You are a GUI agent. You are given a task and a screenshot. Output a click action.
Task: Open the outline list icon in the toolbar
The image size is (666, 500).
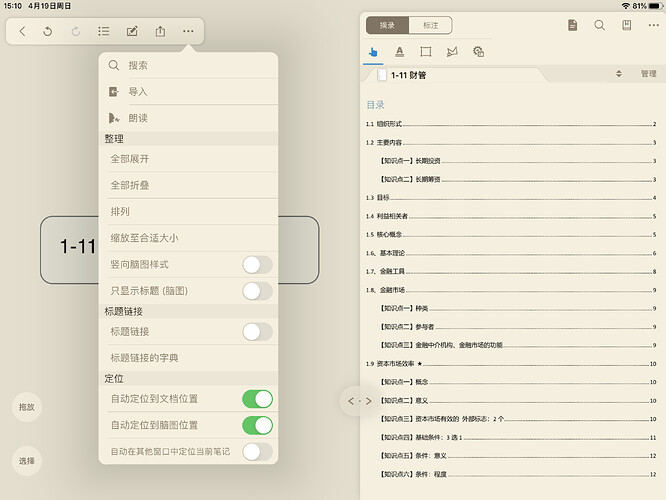pos(104,31)
